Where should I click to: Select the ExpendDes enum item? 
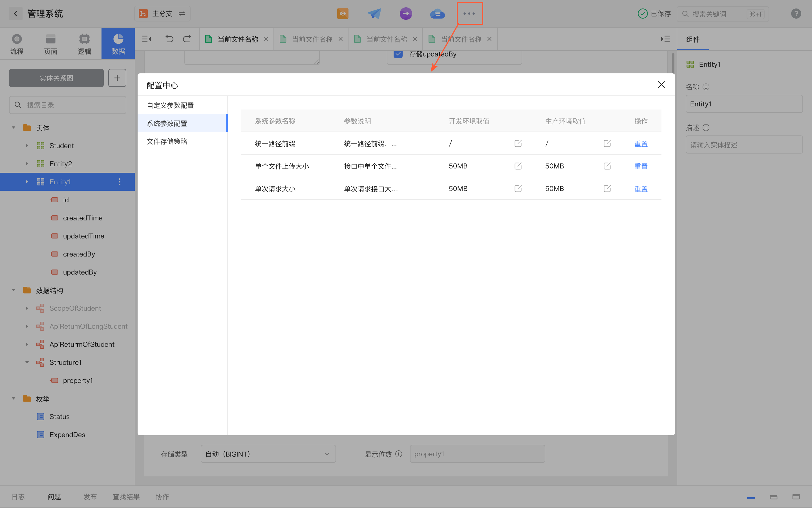[67, 435]
